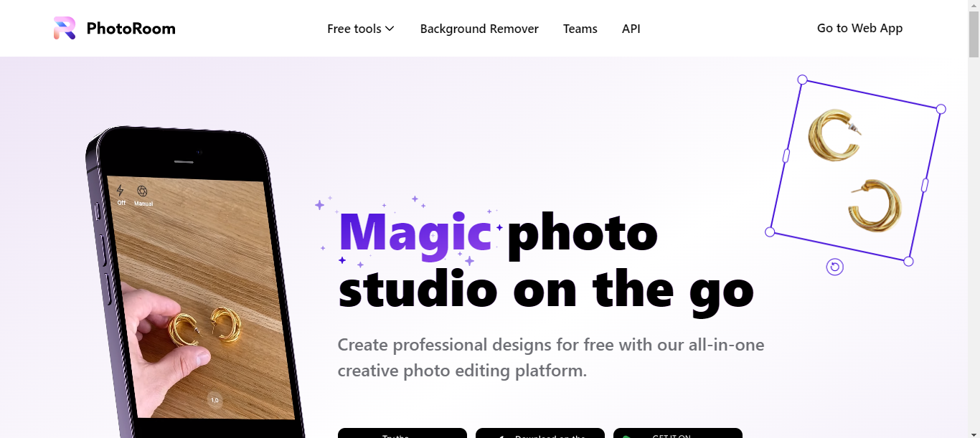Tap the 1.0 zoom indicator on phone
The width and height of the screenshot is (980, 438).
(x=215, y=400)
